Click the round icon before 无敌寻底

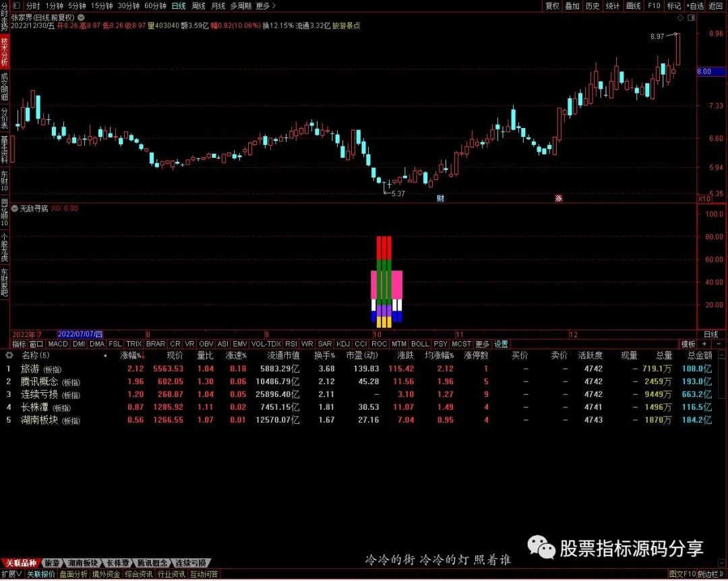click(14, 208)
